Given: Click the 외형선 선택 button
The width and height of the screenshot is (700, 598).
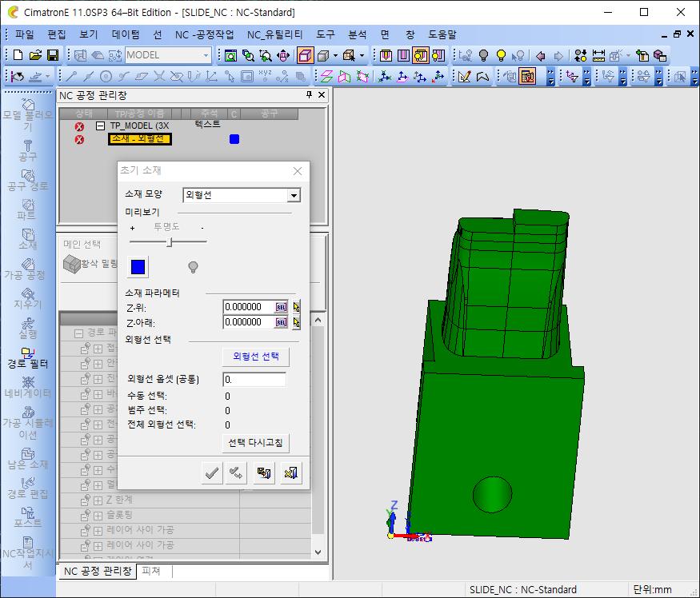Looking at the screenshot, I should click(256, 357).
